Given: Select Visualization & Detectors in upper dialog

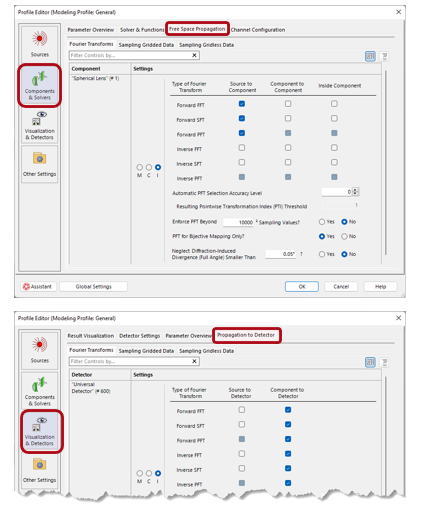Looking at the screenshot, I should tap(40, 126).
